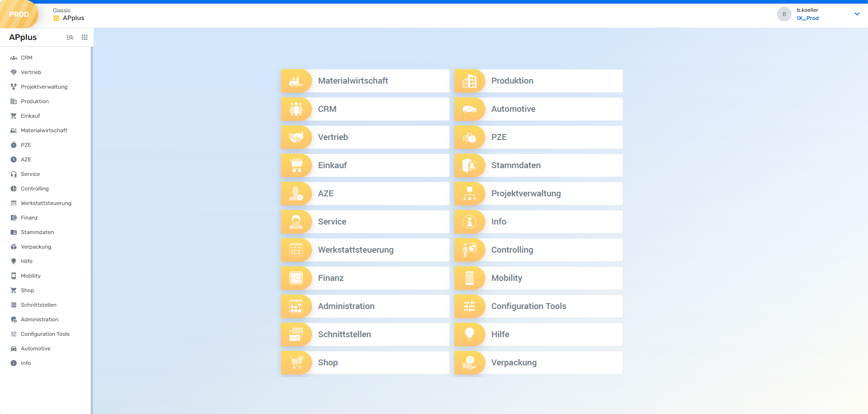Click the sidebar vertical scrollbar
This screenshot has height=414, width=868.
point(91,230)
